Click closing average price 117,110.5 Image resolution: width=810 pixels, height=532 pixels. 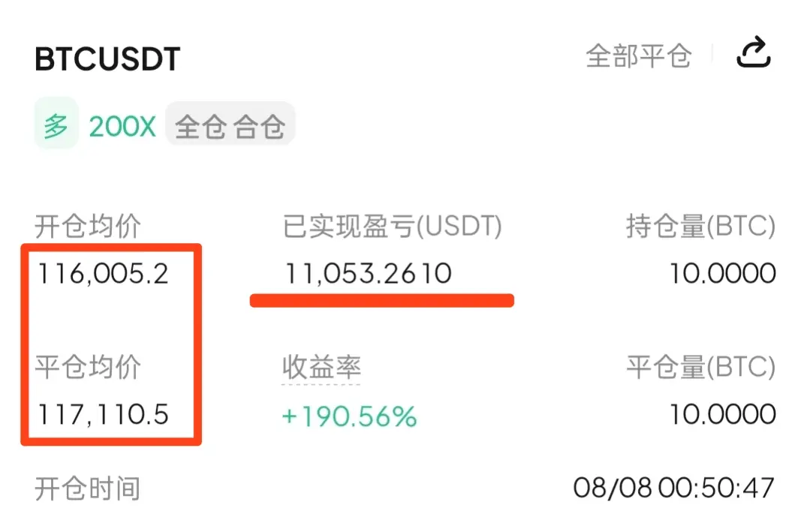(x=104, y=415)
